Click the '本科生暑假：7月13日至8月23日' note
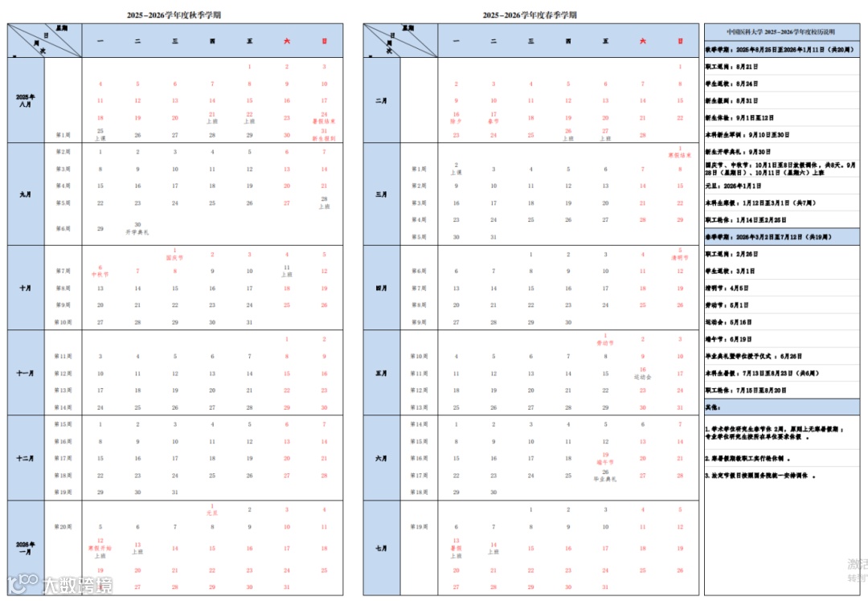The image size is (868, 601). [762, 373]
